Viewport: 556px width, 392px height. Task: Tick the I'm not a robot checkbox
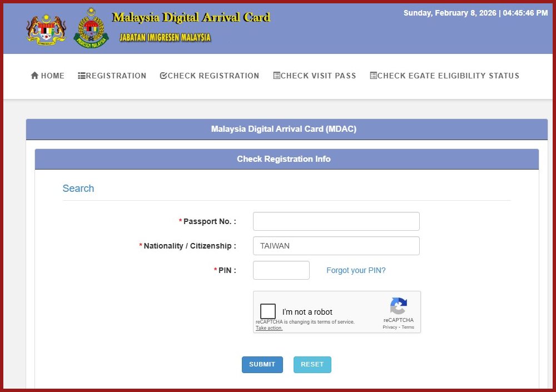(x=268, y=311)
